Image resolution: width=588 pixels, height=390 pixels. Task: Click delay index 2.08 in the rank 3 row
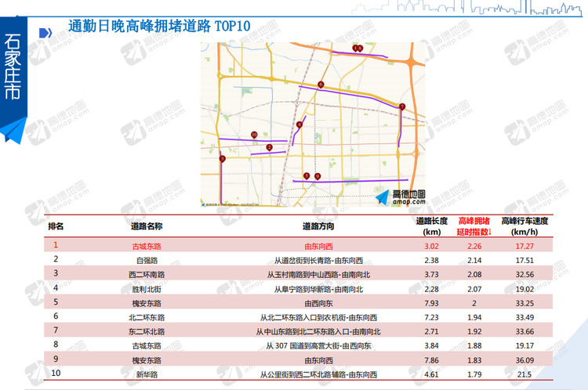tap(474, 275)
